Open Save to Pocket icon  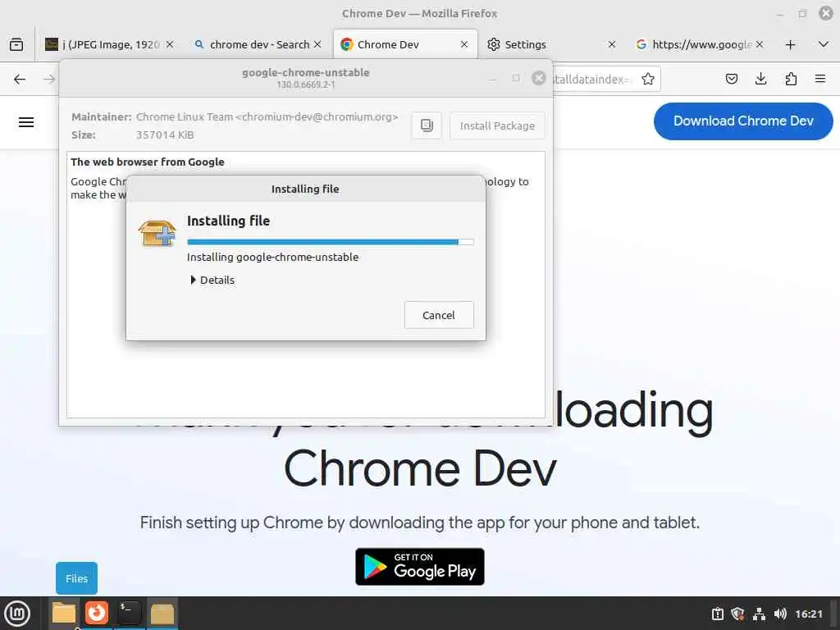point(731,80)
